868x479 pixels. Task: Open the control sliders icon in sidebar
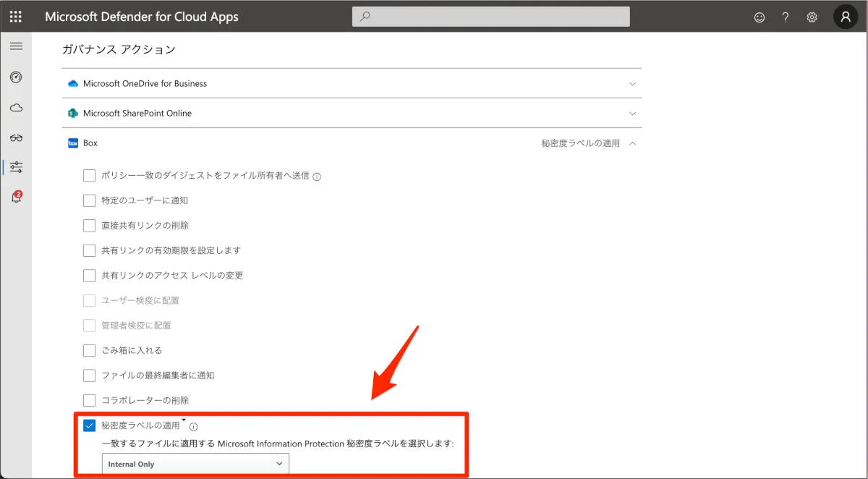click(16, 167)
